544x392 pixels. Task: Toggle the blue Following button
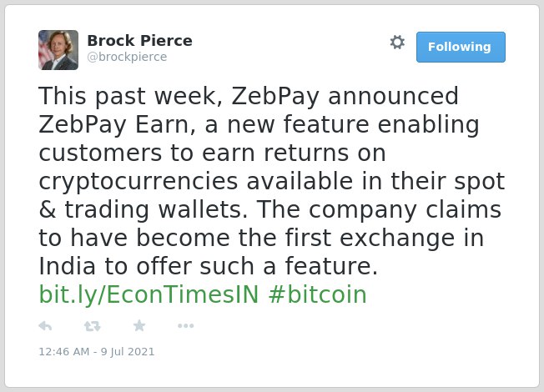[x=461, y=48]
